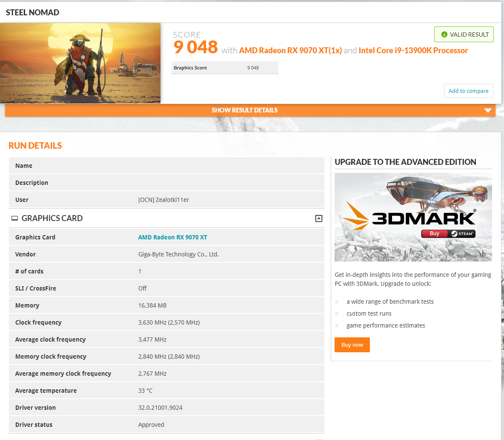This screenshot has width=504, height=440.
Task: Select memory value 16,384 MB
Action: pyautogui.click(x=152, y=305)
